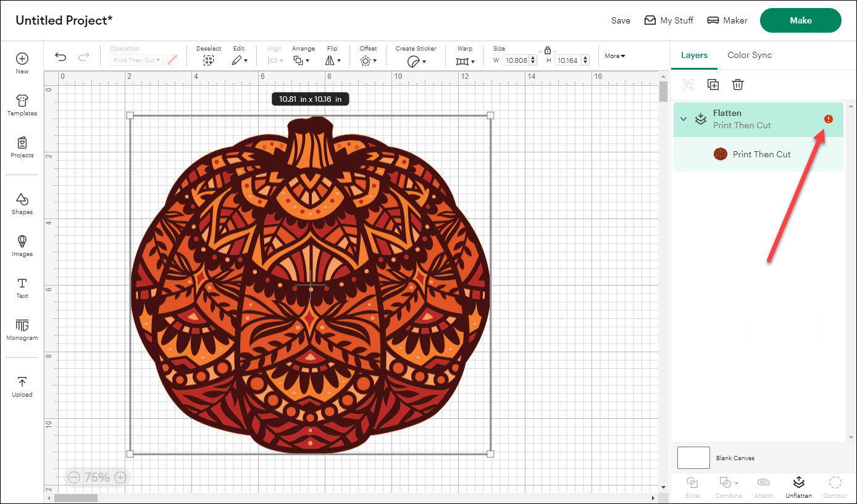This screenshot has height=504, width=857.
Task: Zoom out with the minus button
Action: (74, 477)
